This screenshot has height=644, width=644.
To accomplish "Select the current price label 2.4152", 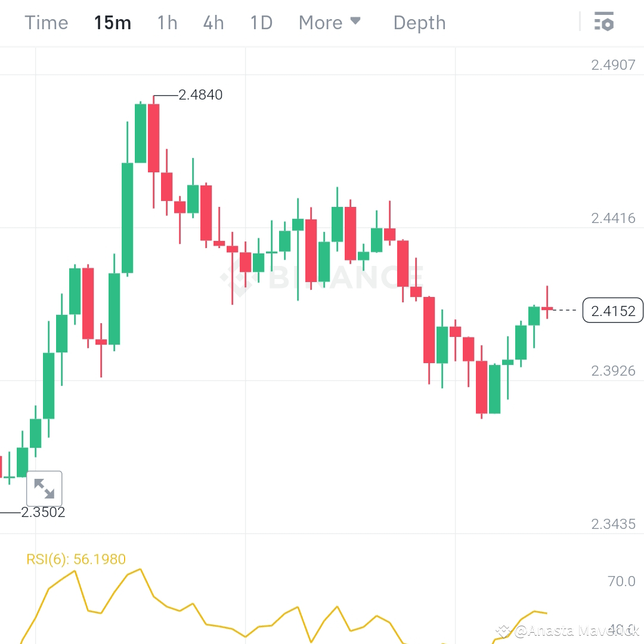I will (x=612, y=311).
